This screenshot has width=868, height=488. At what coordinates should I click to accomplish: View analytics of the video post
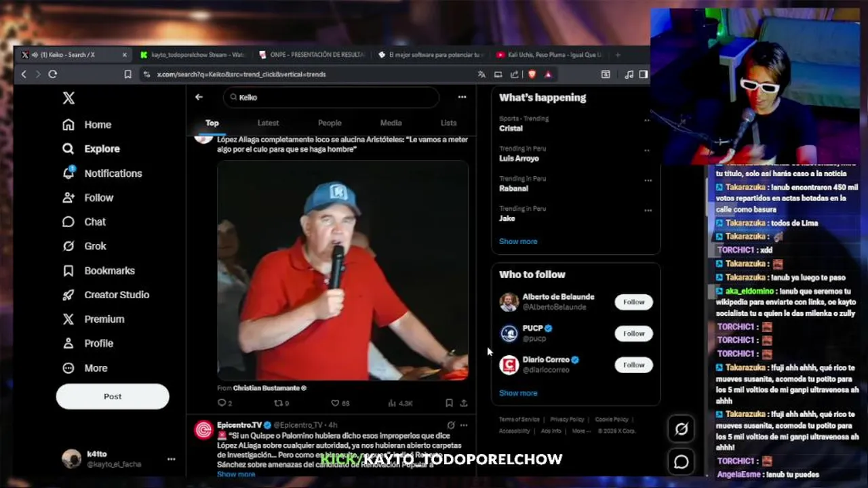click(400, 403)
